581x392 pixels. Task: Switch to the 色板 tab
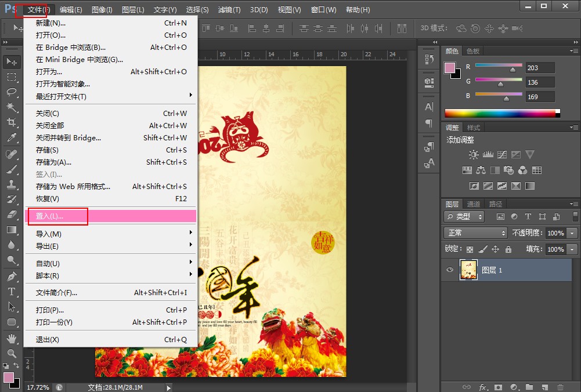click(x=473, y=51)
